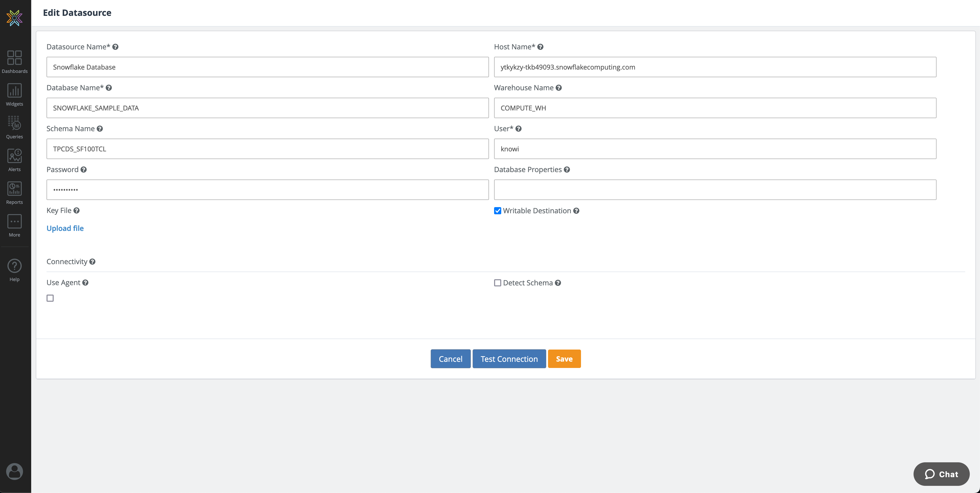Image resolution: width=980 pixels, height=493 pixels.
Task: Focus the Host Name input field
Action: pyautogui.click(x=715, y=67)
